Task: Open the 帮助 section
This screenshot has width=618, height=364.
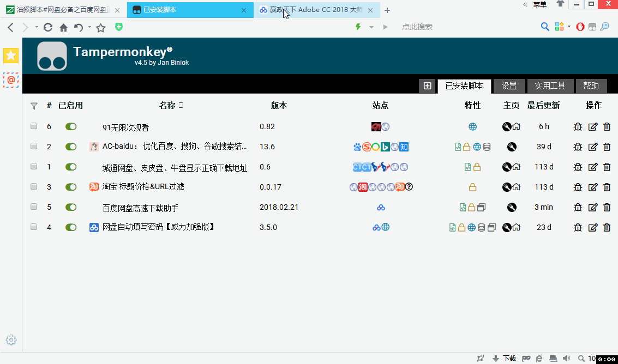Action: point(591,86)
